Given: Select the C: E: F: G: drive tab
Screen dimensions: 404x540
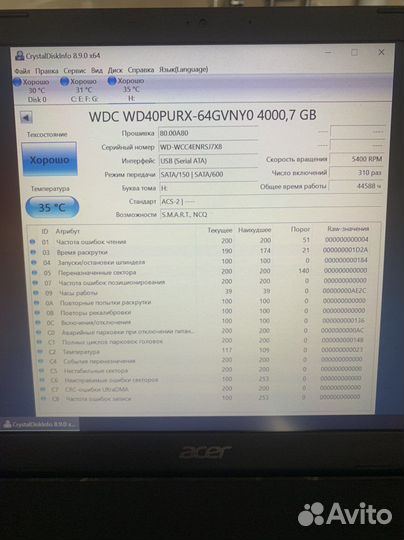Looking at the screenshot, I should tap(80, 90).
